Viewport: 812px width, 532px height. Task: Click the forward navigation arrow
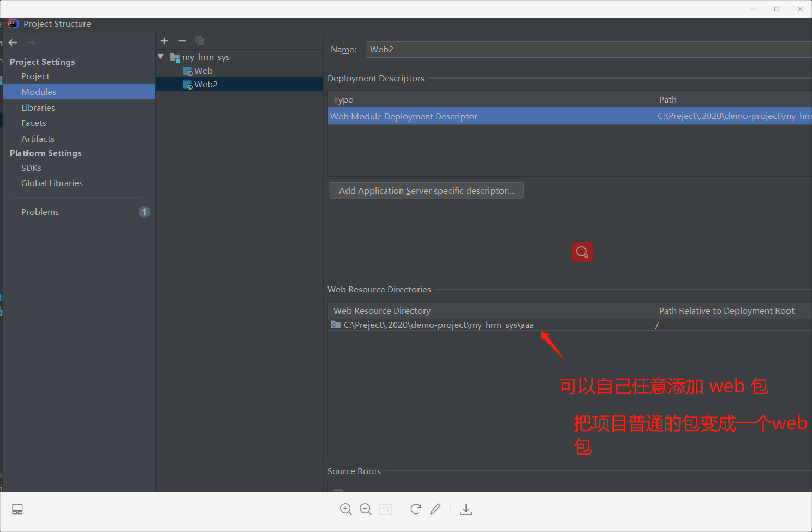[x=31, y=42]
